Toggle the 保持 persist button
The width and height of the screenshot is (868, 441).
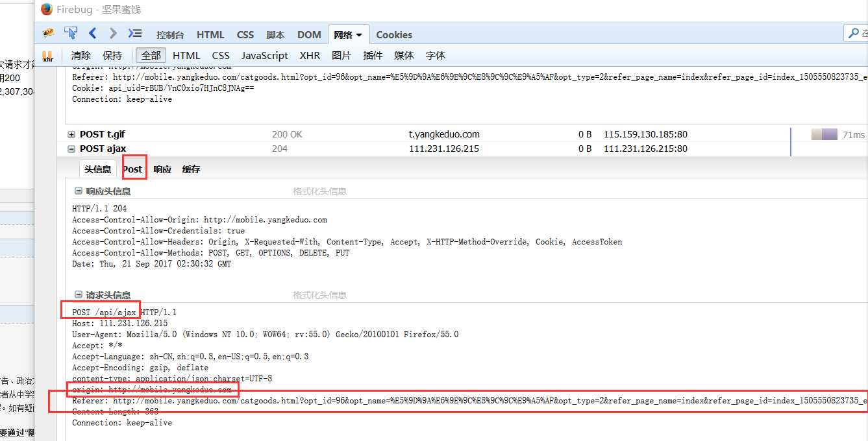click(112, 56)
